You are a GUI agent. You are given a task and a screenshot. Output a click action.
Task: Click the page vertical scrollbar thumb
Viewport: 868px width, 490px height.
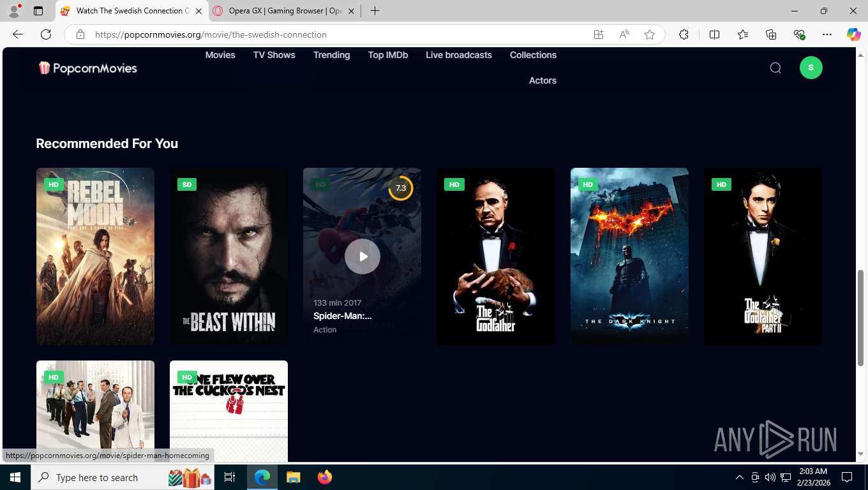(x=860, y=318)
